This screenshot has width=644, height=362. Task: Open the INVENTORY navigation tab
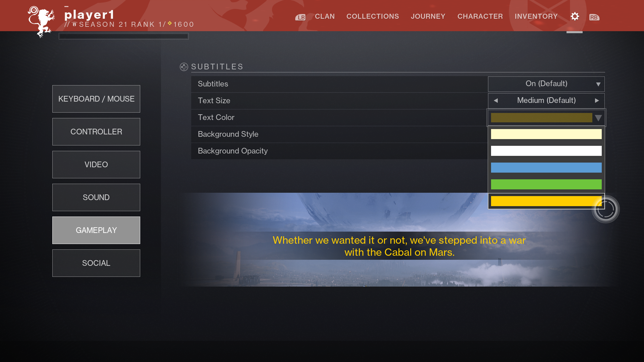click(536, 16)
